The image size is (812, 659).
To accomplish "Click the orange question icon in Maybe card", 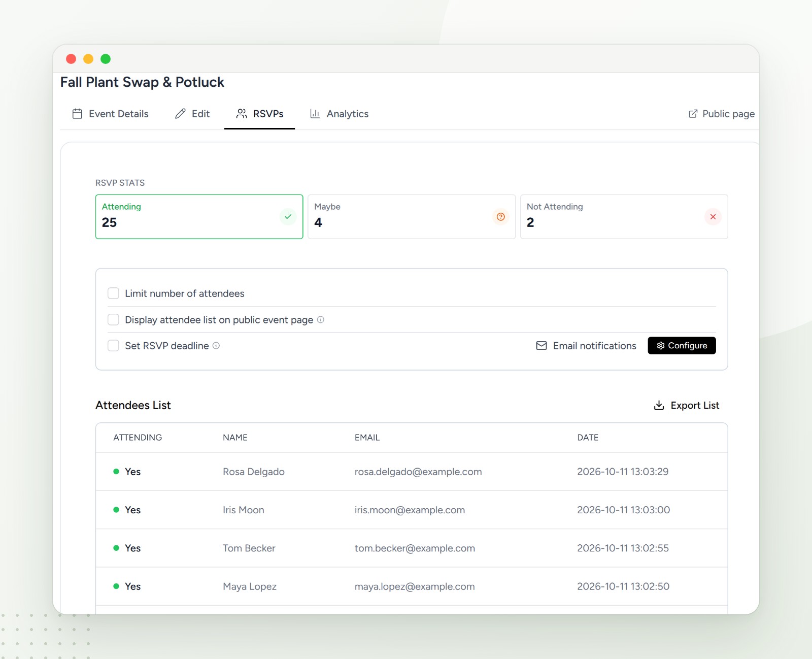I will tap(501, 217).
